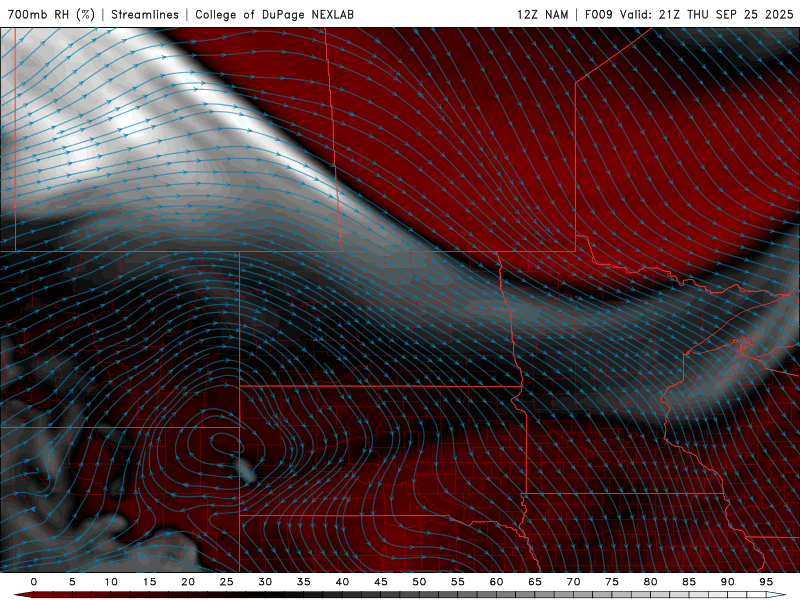
Task: Click the "F009" forecast hour label
Action: 598,14
